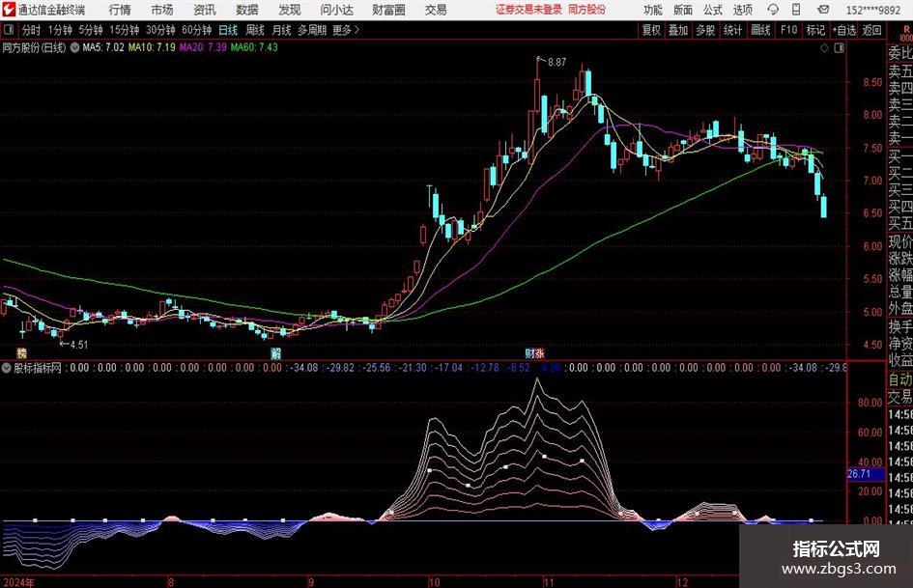Click the account 152****9892
913x588 pixels.
[872, 10]
